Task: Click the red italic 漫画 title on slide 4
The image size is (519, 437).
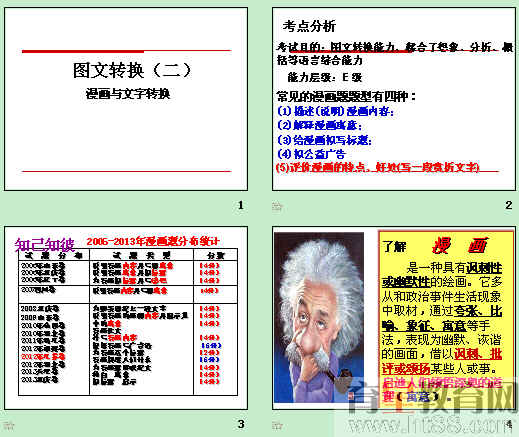Action: click(x=461, y=246)
